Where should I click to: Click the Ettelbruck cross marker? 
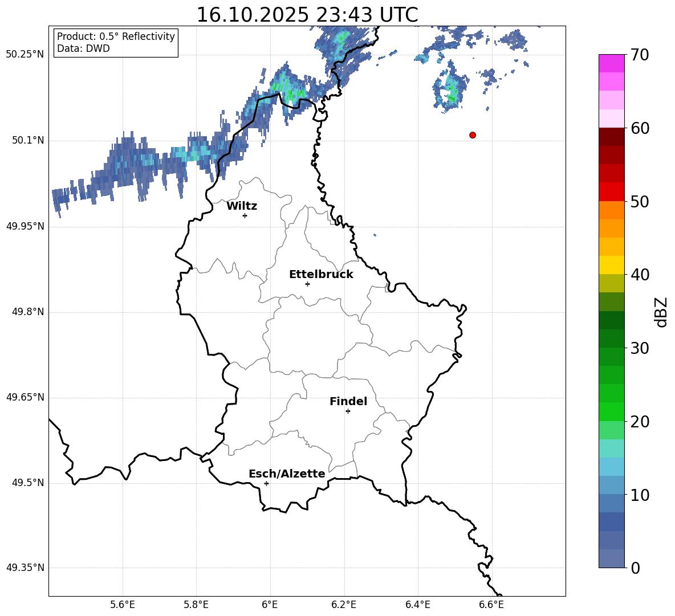click(x=307, y=284)
